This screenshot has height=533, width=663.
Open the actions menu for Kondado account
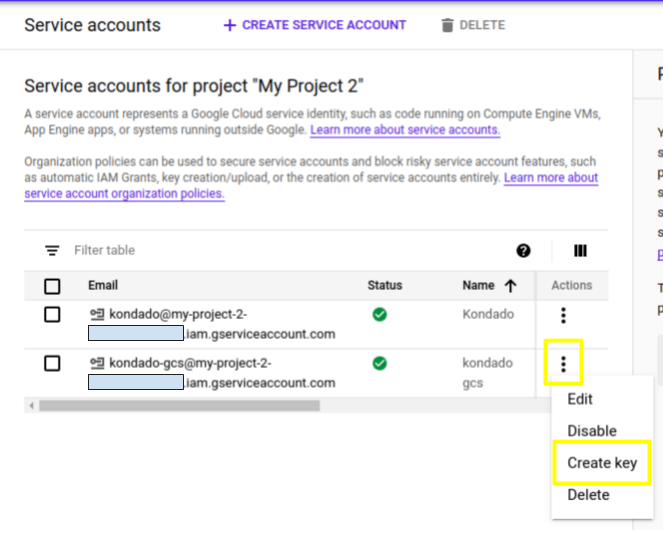coord(564,315)
